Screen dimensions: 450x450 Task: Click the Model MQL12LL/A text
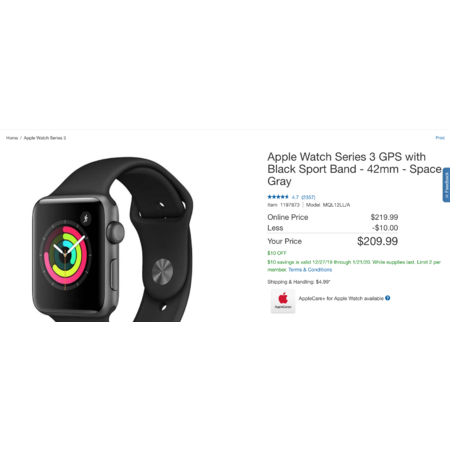(x=328, y=205)
